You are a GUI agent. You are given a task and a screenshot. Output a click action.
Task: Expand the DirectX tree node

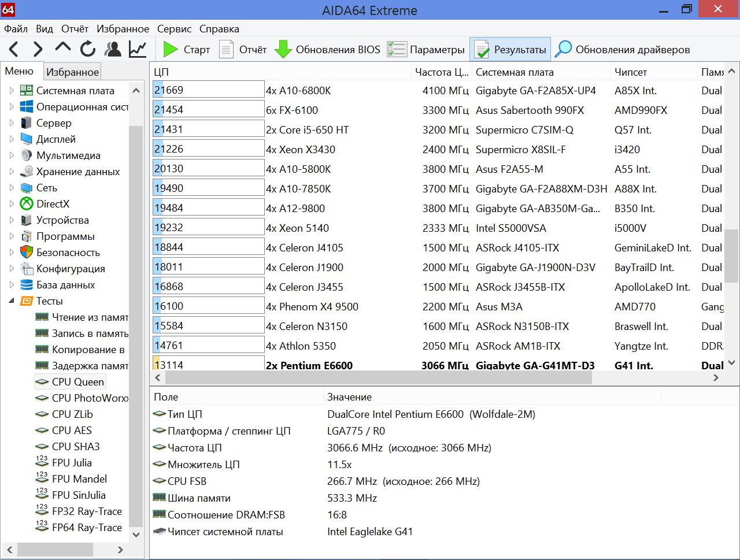click(12, 203)
